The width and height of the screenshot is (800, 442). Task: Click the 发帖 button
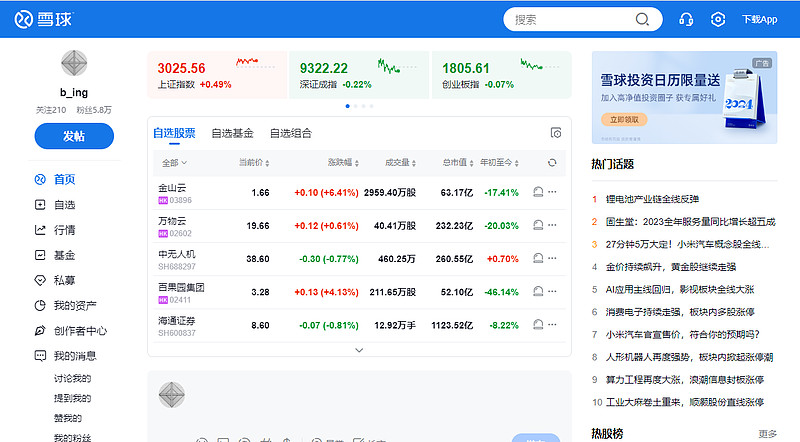point(74,136)
